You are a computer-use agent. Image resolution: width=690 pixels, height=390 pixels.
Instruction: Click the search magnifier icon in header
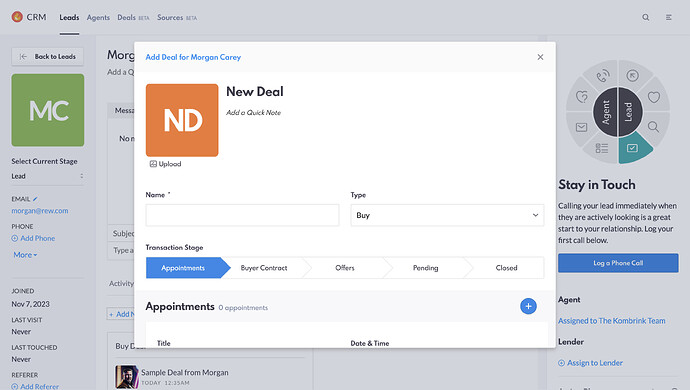[646, 18]
